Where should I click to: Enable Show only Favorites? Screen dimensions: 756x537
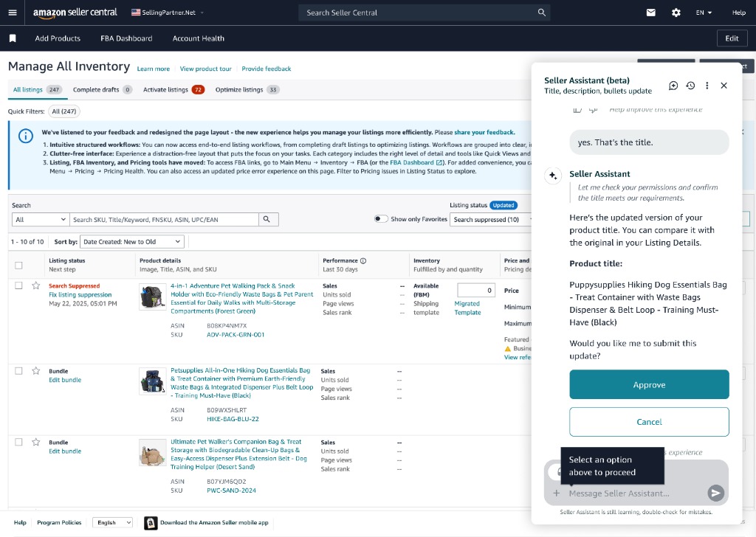pos(382,218)
